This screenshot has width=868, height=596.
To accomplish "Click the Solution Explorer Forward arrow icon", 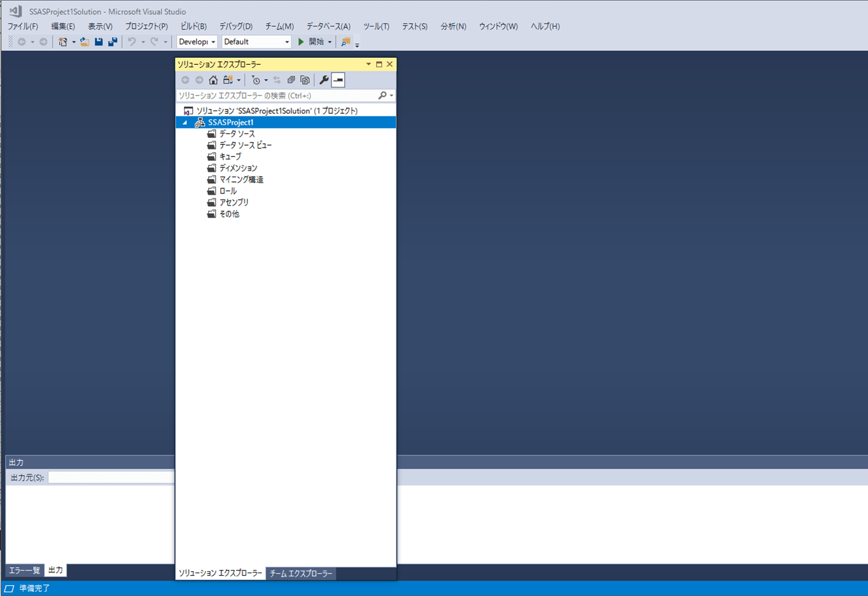I will coord(199,80).
